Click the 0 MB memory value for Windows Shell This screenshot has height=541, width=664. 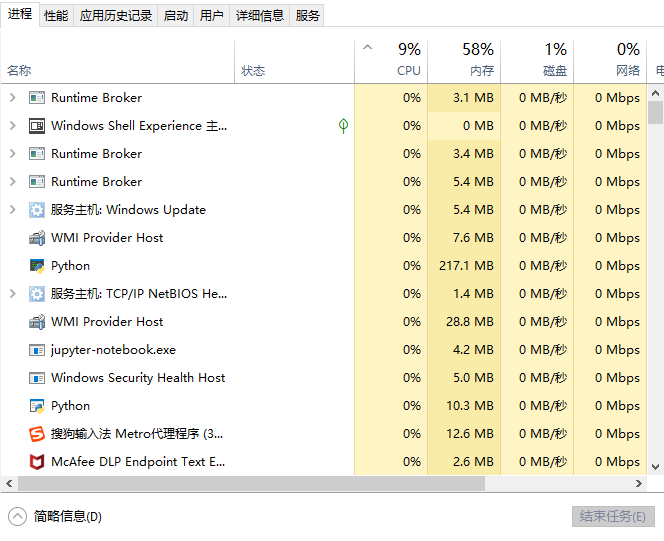[478, 126]
